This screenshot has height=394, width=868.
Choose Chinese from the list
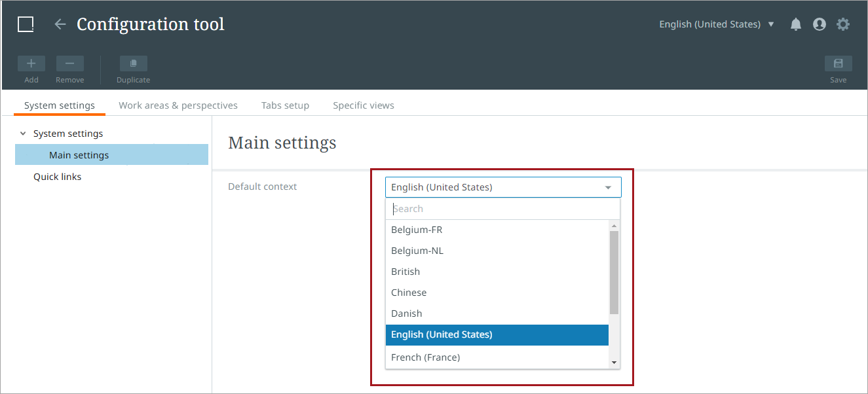497,293
